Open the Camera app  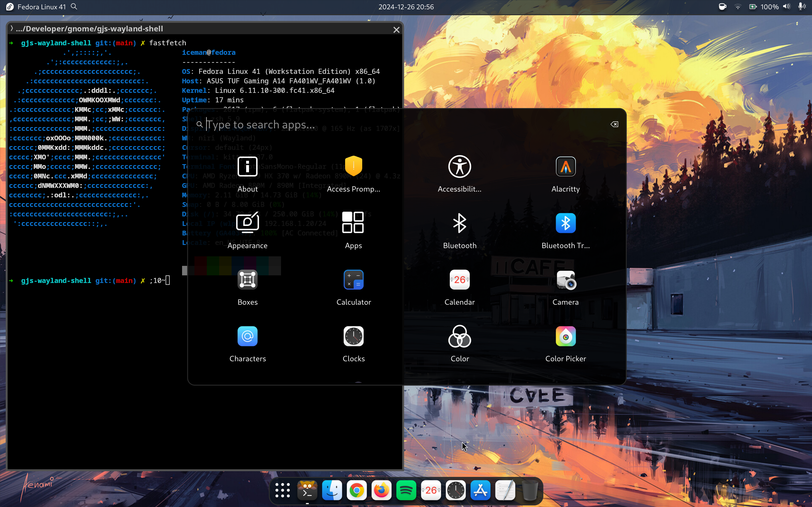point(565,280)
